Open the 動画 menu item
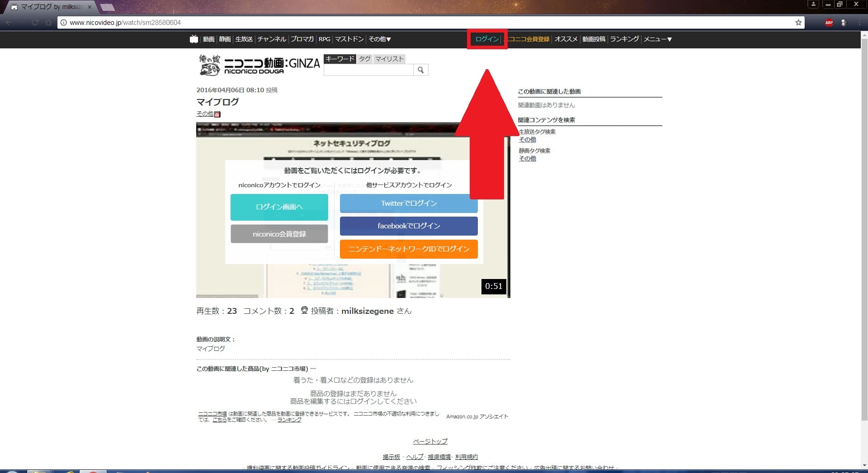This screenshot has height=473, width=868. tap(208, 39)
